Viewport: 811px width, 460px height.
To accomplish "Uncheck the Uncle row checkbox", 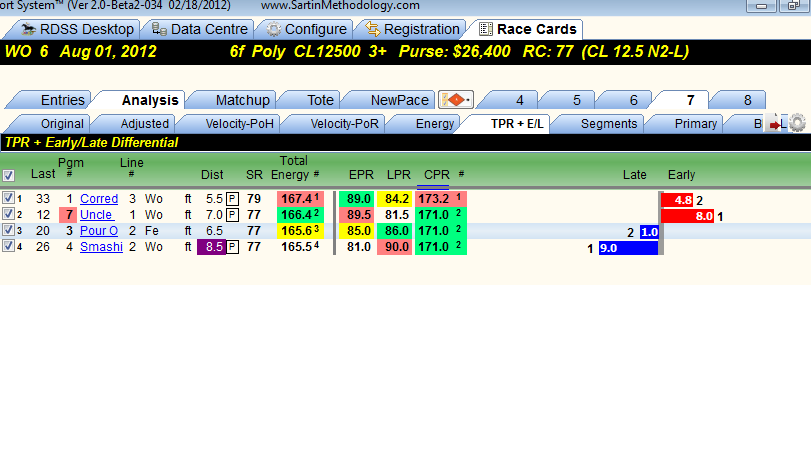I will pyautogui.click(x=8, y=214).
